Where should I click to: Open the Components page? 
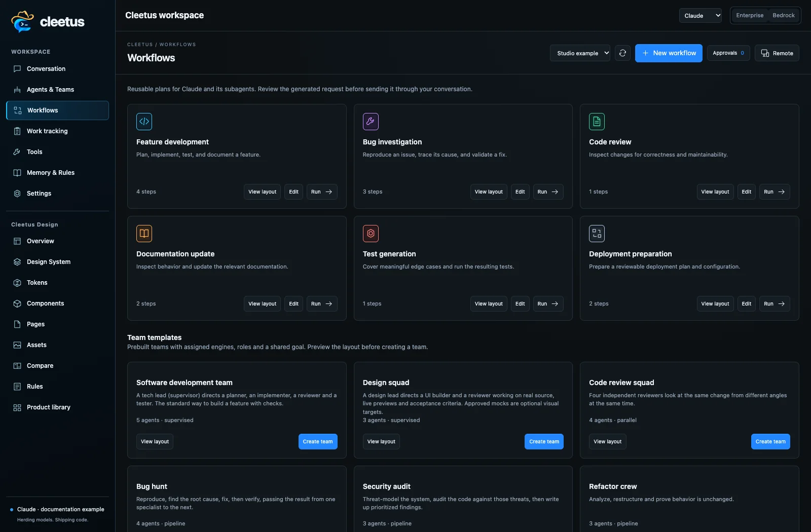tap(57, 303)
